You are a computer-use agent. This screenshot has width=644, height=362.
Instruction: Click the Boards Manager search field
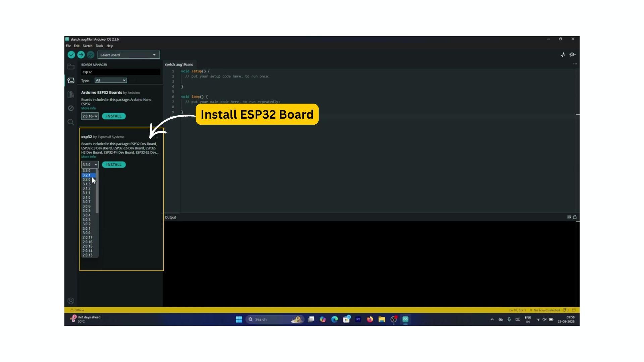[x=121, y=72]
